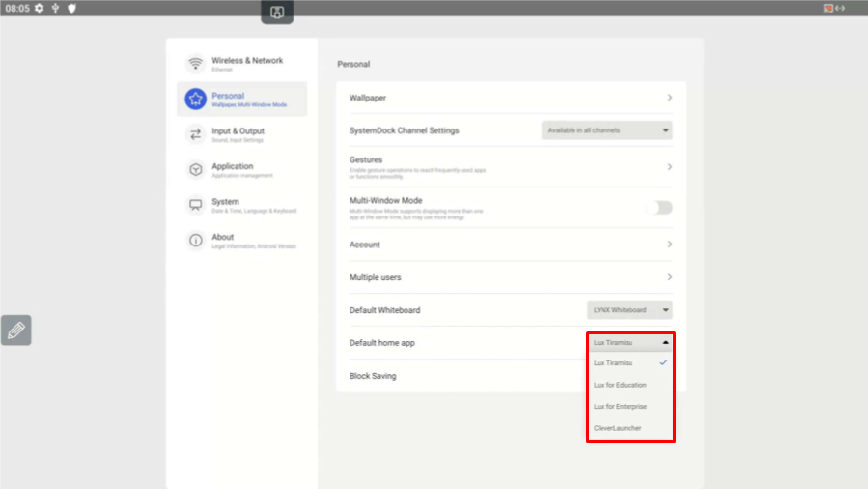The height and width of the screenshot is (489, 868).
Task: Click the cube icon for Application
Action: pyautogui.click(x=196, y=170)
